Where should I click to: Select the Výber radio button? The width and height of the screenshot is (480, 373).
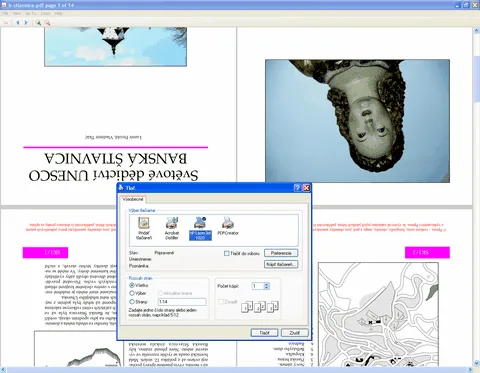tap(132, 293)
